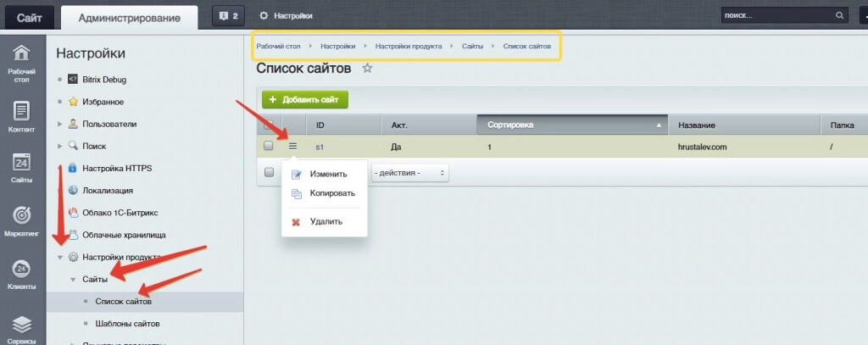Screen dimensions: 868x345
Task: Toggle sort arrow in Сортировка column
Action: point(659,125)
